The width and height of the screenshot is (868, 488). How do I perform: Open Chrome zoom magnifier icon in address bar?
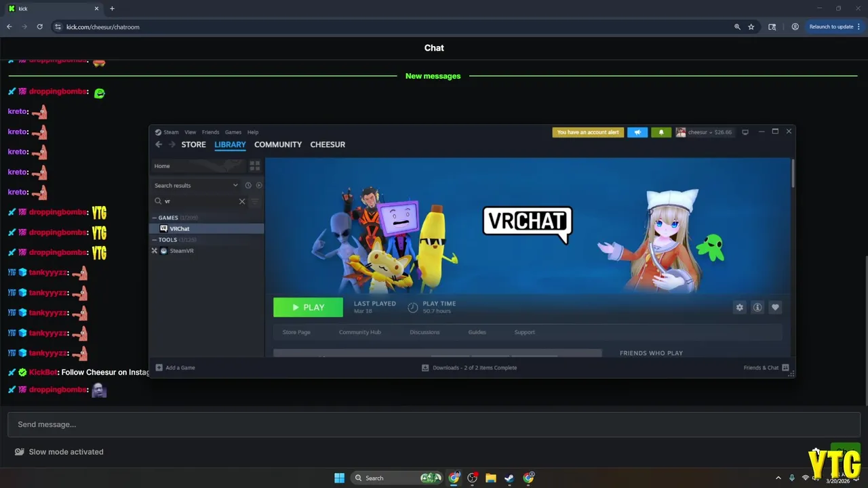click(737, 26)
